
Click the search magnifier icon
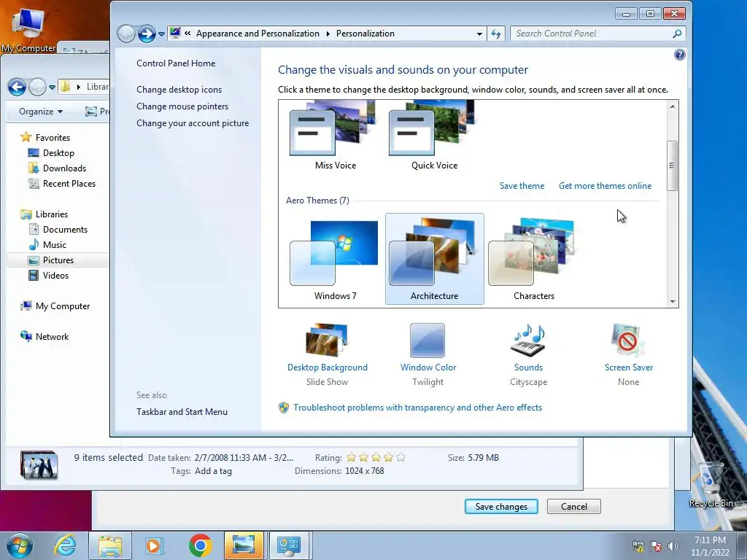click(677, 34)
